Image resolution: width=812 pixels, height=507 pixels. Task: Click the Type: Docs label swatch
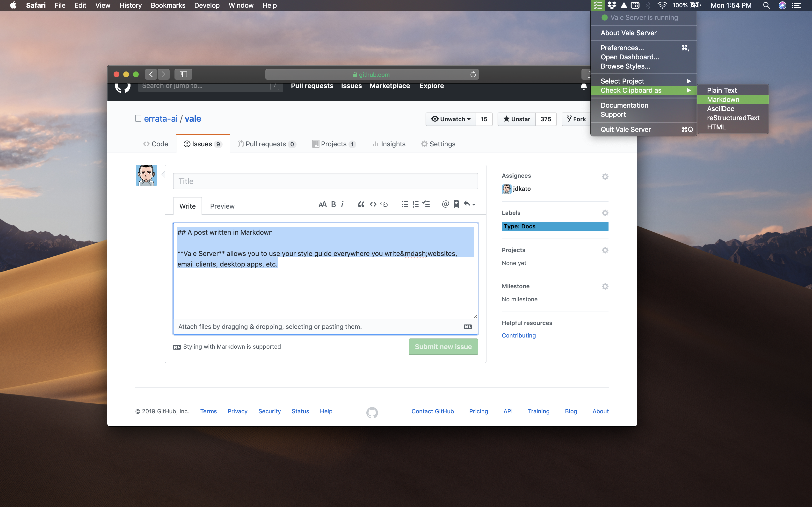(x=555, y=226)
